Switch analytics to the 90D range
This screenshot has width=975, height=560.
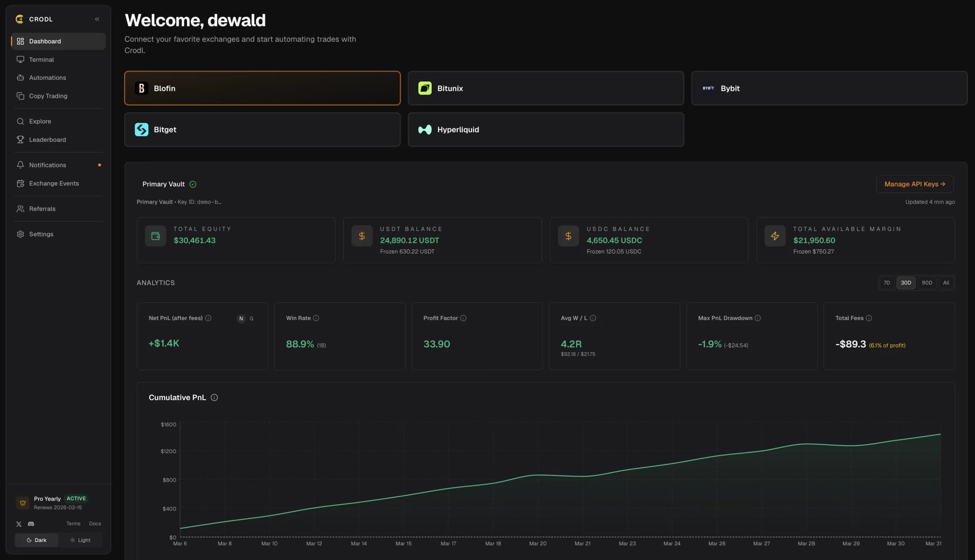point(927,283)
